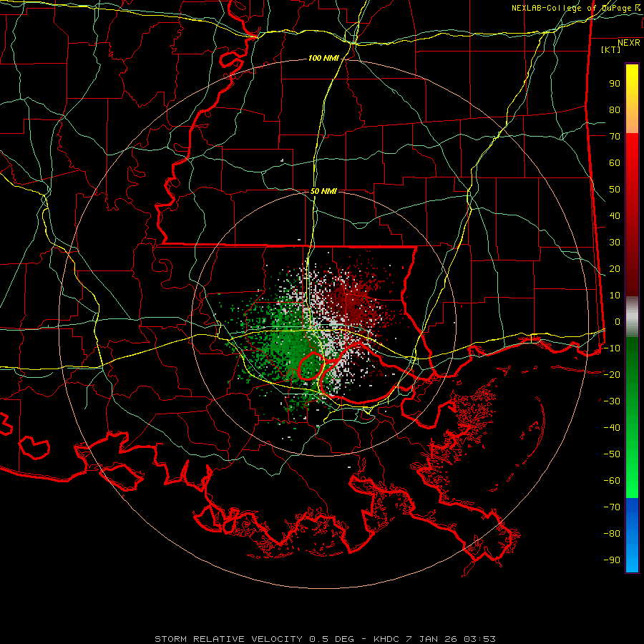Select the -50 knot scale label
This screenshot has width=644, height=644.
coord(612,454)
